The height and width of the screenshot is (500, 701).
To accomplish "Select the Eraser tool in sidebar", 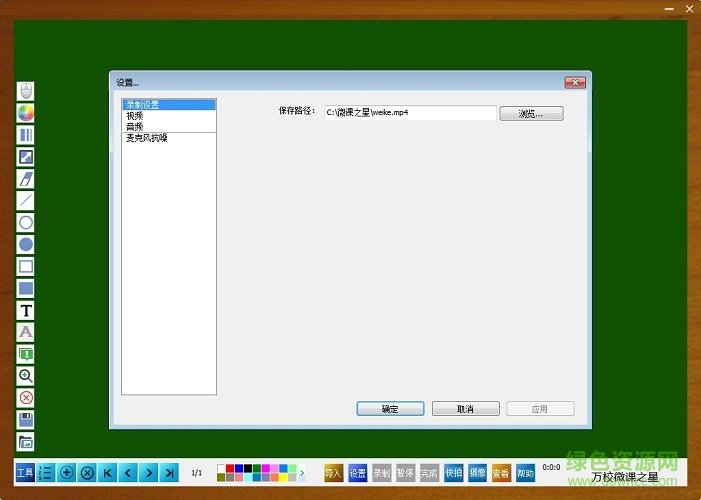I will (x=26, y=178).
